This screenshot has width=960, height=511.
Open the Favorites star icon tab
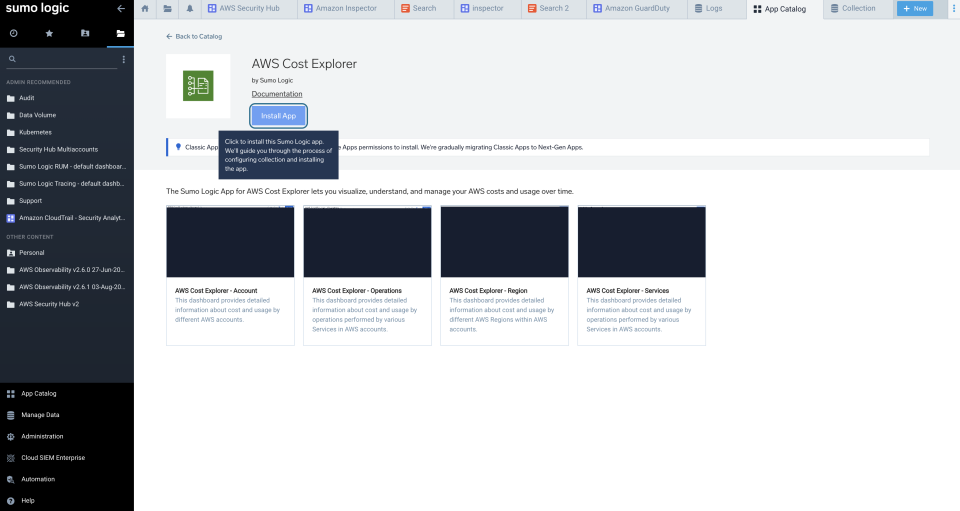point(49,33)
